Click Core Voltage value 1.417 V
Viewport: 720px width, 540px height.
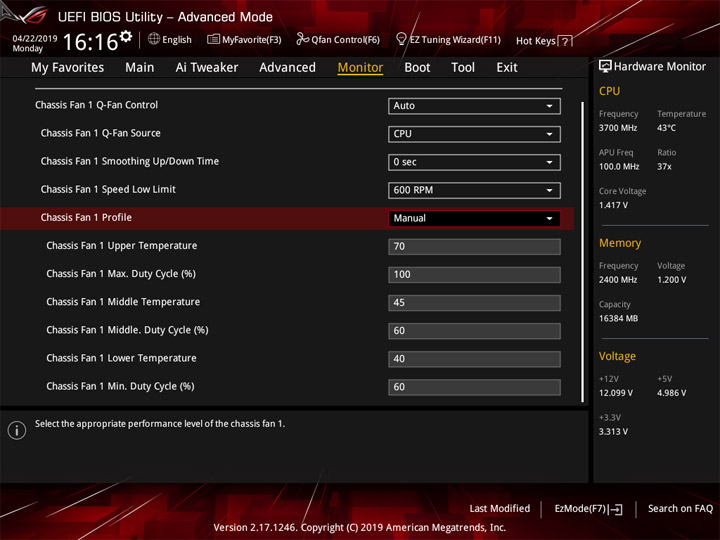click(613, 205)
